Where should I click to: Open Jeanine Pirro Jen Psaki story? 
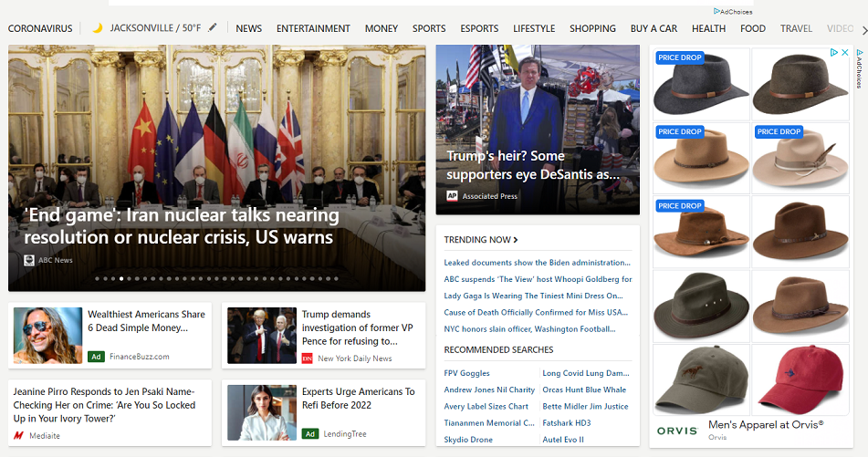(x=104, y=405)
